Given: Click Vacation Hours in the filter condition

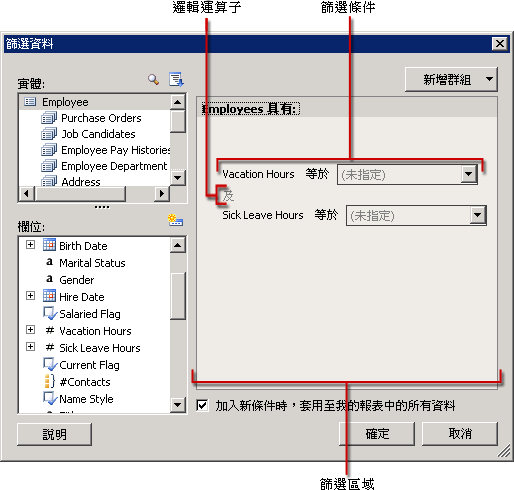Looking at the screenshot, I should pyautogui.click(x=258, y=174).
